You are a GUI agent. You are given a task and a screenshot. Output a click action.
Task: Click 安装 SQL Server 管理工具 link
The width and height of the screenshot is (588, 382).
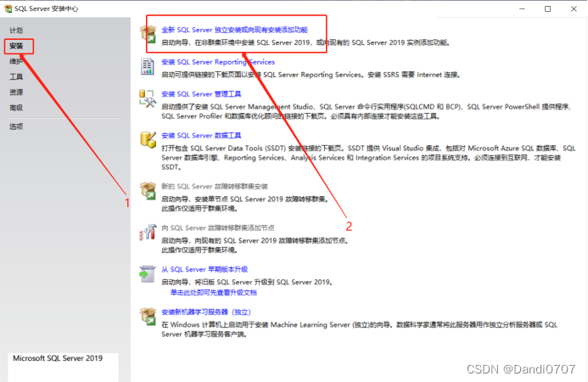click(201, 94)
